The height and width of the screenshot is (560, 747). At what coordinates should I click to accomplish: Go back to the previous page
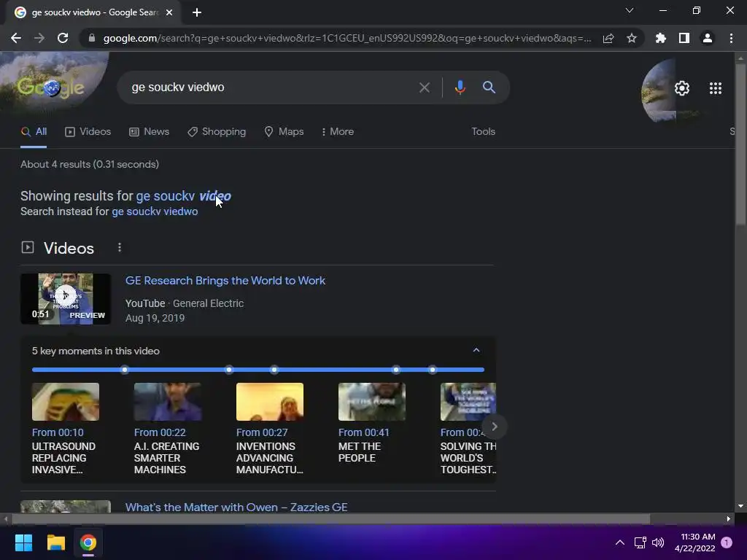tap(16, 38)
